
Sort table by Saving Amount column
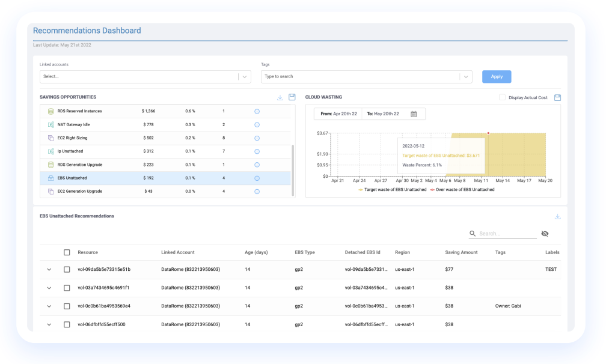(x=461, y=252)
